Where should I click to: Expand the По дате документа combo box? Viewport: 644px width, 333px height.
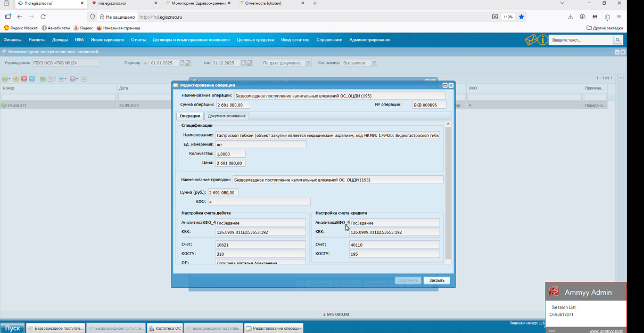308,63
